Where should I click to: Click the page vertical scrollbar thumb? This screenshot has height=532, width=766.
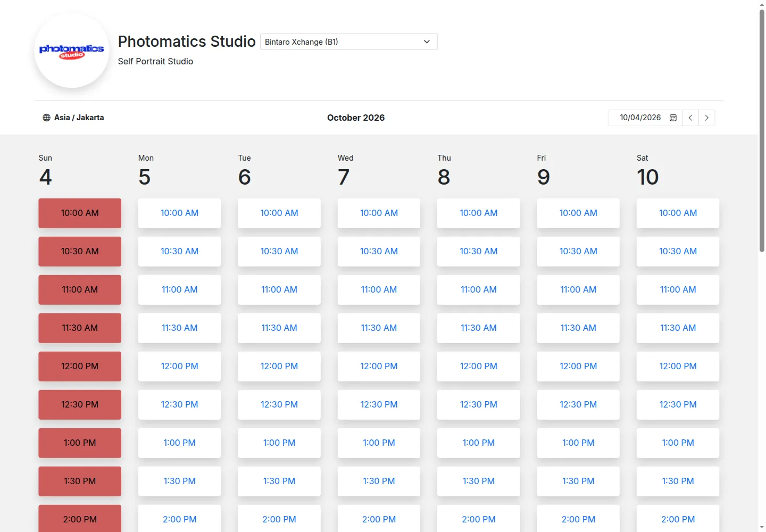click(x=762, y=130)
